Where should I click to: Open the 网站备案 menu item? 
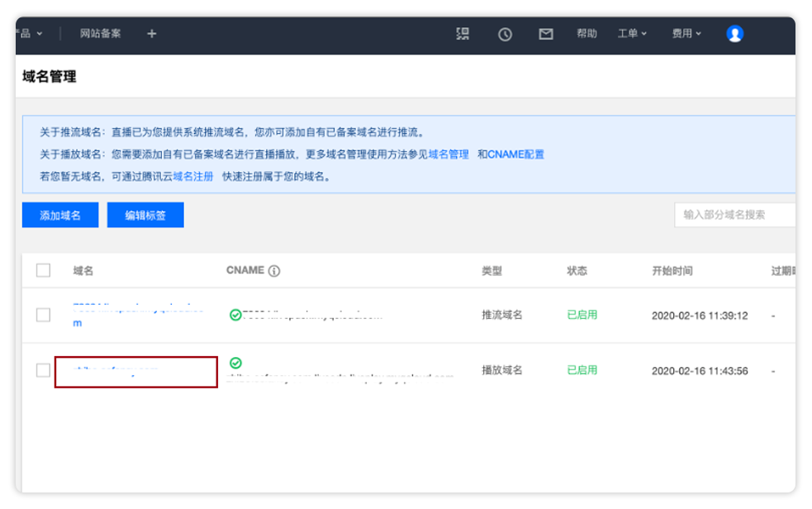[x=100, y=34]
